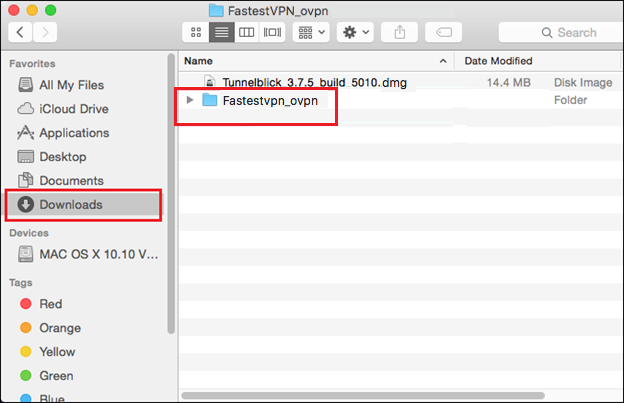Expand the Fastestvpn_ovpn folder triangle
The image size is (624, 403).
click(x=190, y=100)
